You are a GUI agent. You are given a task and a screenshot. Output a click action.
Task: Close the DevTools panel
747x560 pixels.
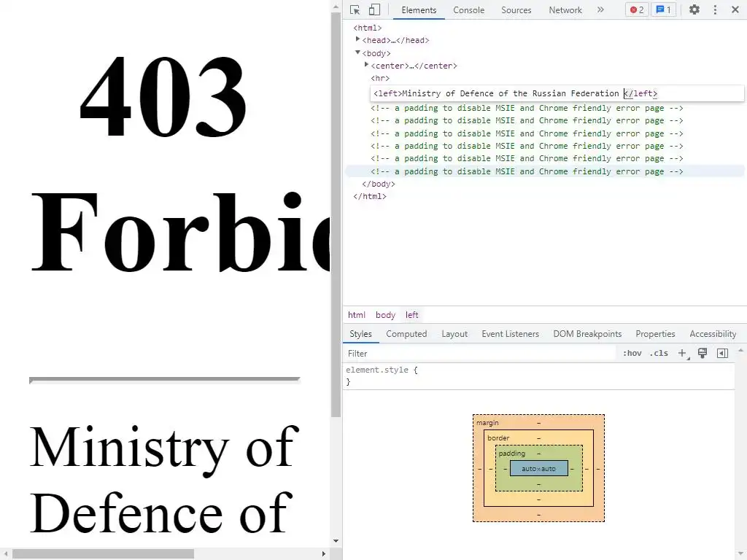tap(735, 9)
